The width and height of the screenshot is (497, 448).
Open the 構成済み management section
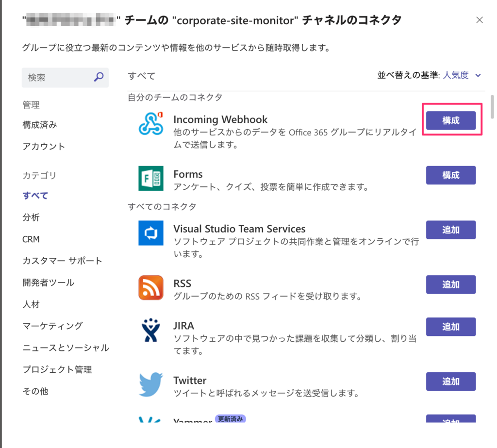40,125
